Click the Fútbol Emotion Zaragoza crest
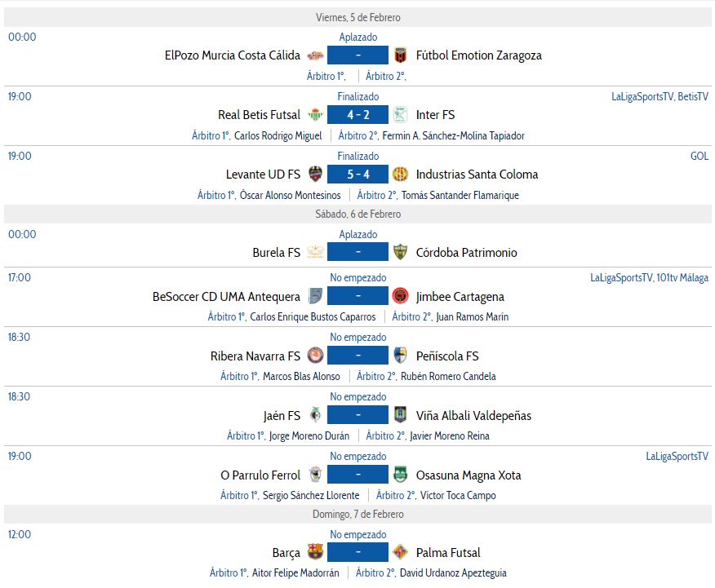Viewport: 715px width, 588px height. 400,55
